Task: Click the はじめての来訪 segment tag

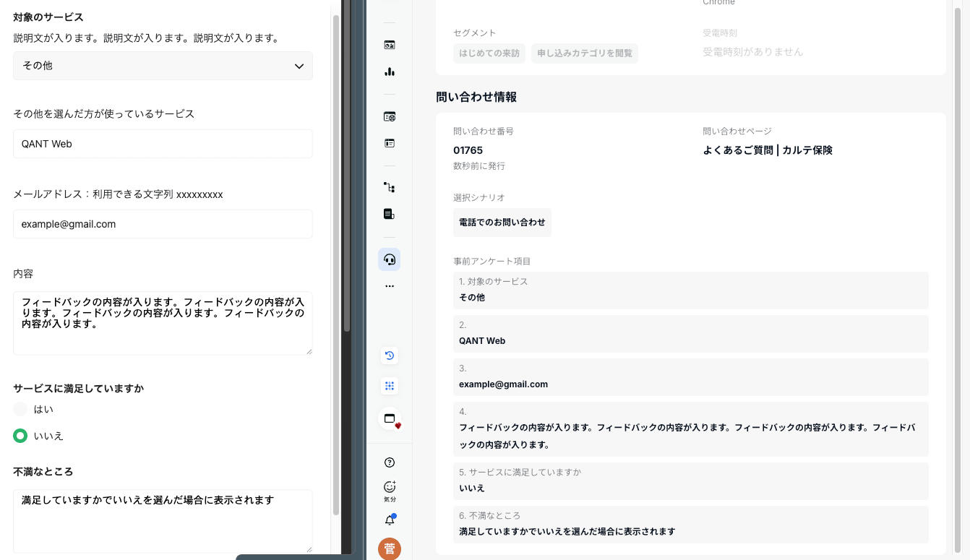Action: tap(489, 53)
